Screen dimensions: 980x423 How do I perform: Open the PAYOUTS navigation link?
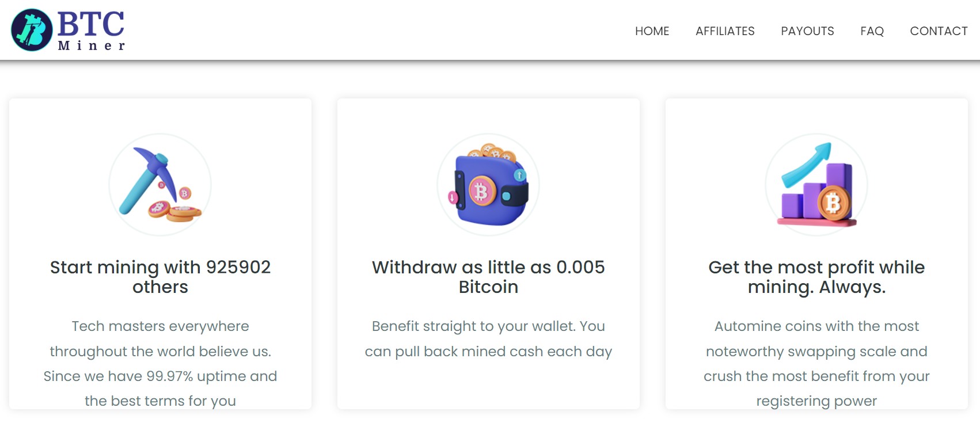coord(807,31)
